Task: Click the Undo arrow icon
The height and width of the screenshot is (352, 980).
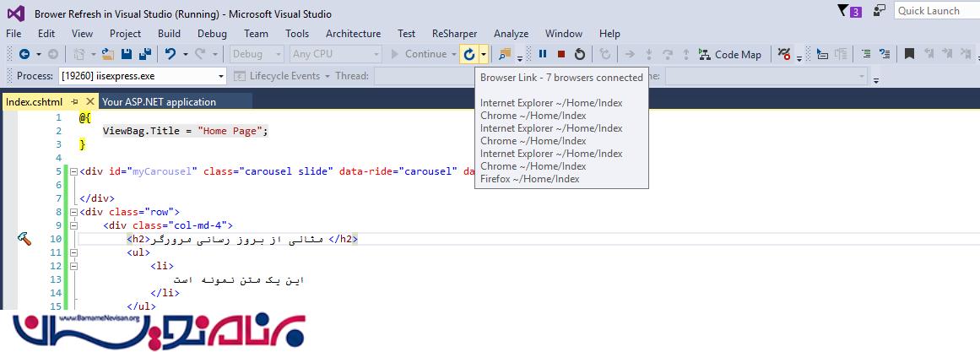Action: (x=171, y=54)
